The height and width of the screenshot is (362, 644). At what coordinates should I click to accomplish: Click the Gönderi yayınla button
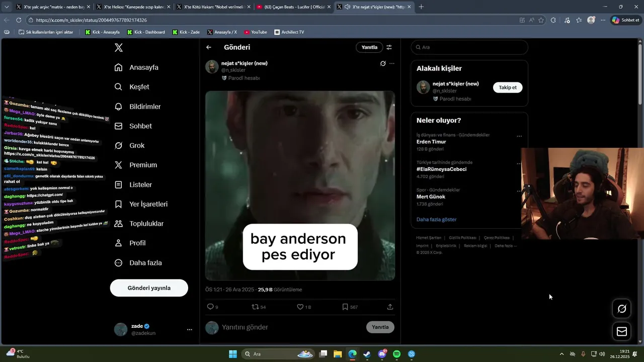point(149,288)
